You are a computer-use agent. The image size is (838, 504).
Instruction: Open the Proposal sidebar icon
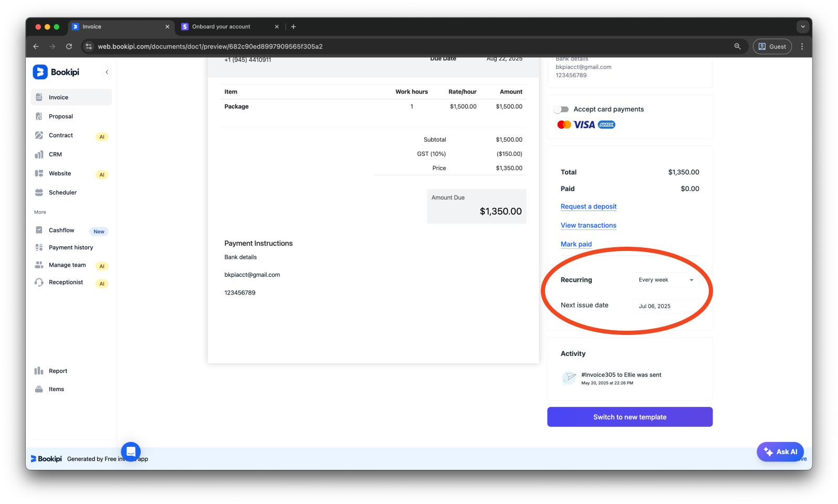click(x=39, y=116)
